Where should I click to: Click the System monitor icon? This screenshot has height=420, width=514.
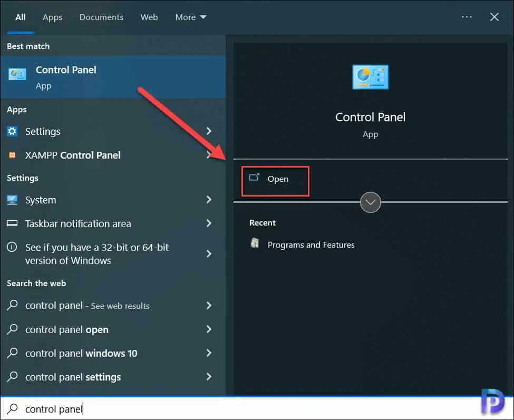[12, 200]
